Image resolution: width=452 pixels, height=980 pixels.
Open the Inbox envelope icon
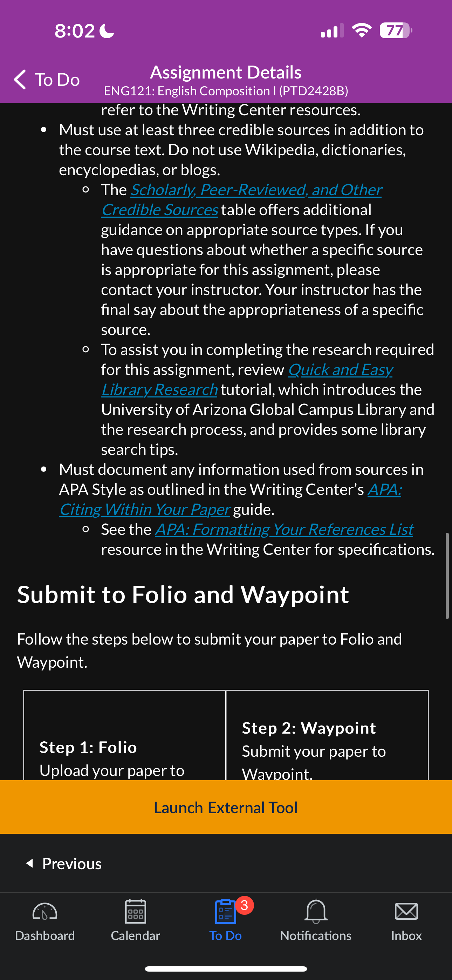click(x=406, y=912)
